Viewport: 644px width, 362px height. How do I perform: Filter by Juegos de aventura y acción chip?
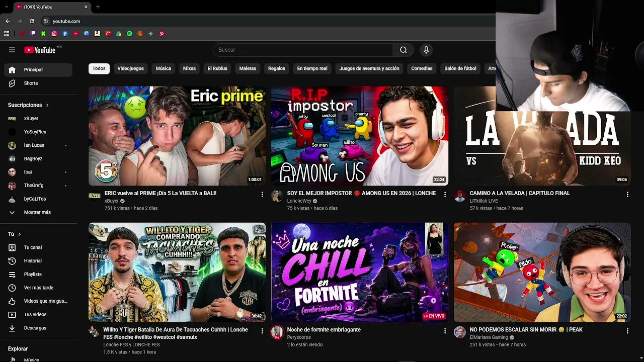coord(369,68)
